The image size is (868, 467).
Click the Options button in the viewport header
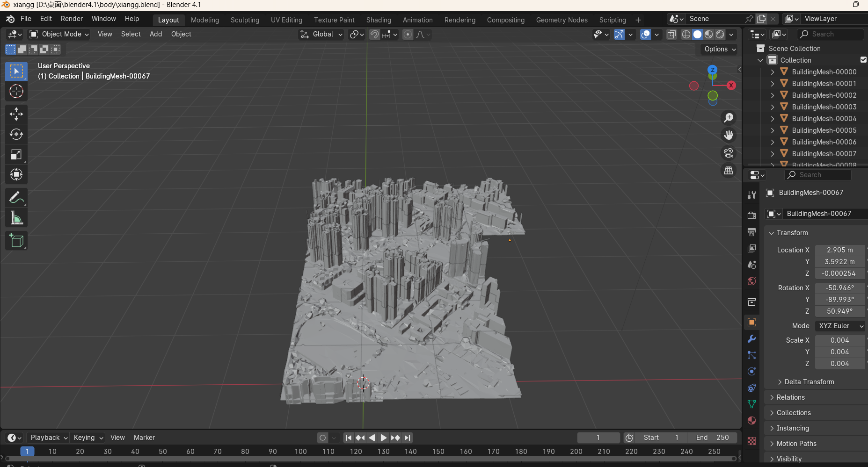click(717, 49)
